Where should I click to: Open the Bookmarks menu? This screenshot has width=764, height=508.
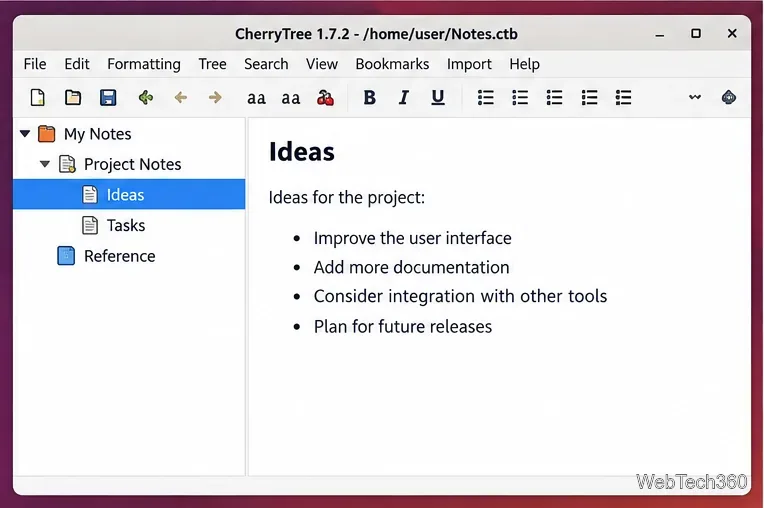click(x=392, y=64)
